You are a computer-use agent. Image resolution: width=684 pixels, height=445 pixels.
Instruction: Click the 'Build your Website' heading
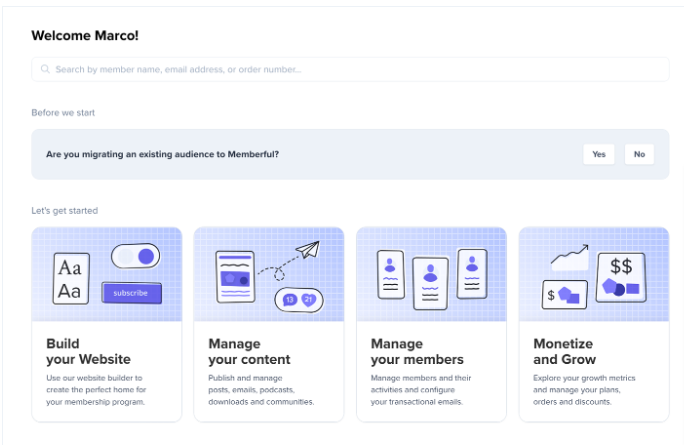click(x=89, y=352)
